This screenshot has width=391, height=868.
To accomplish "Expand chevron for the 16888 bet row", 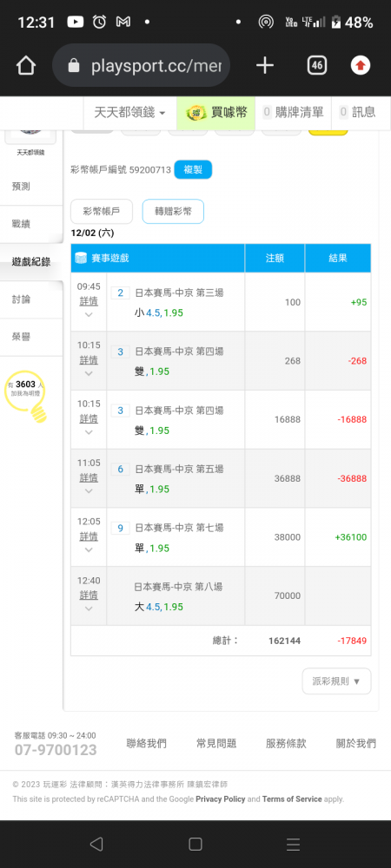I will pos(89,431).
